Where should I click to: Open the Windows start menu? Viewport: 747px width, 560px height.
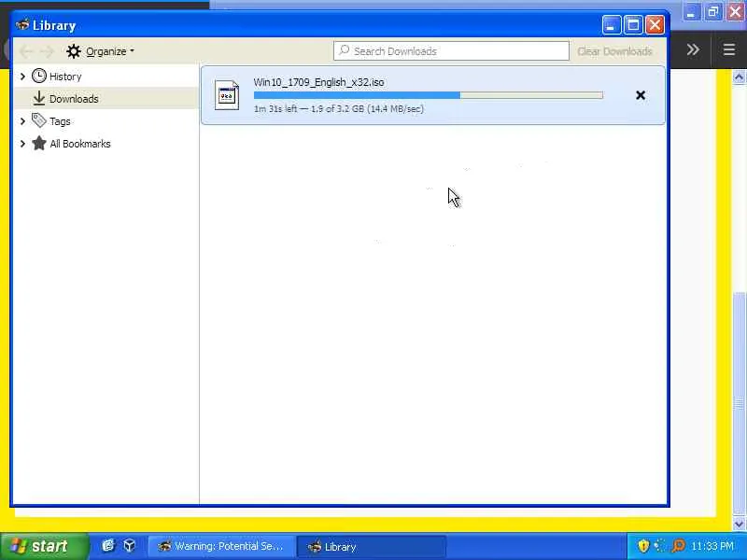coord(44,546)
